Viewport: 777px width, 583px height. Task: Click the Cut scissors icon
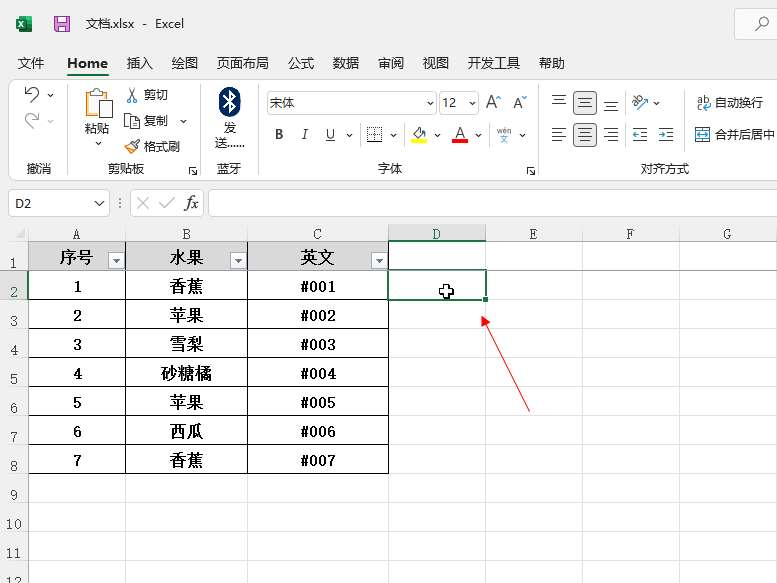tap(131, 95)
